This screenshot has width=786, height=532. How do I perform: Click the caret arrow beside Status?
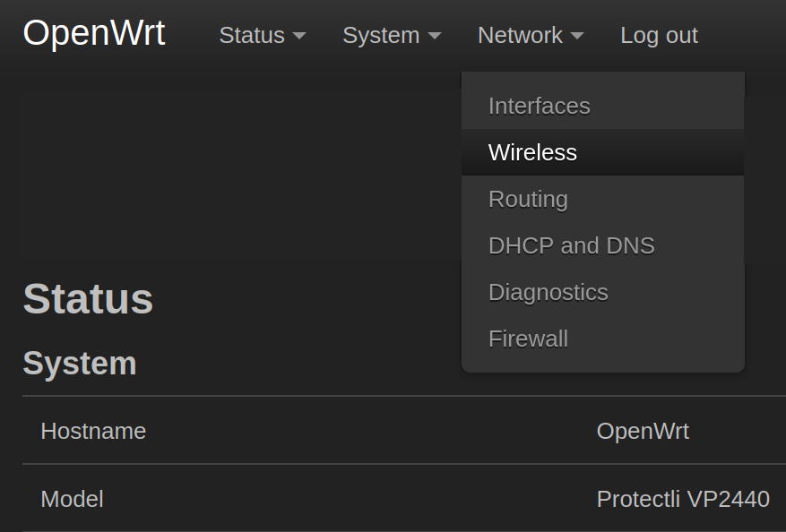[x=299, y=36]
